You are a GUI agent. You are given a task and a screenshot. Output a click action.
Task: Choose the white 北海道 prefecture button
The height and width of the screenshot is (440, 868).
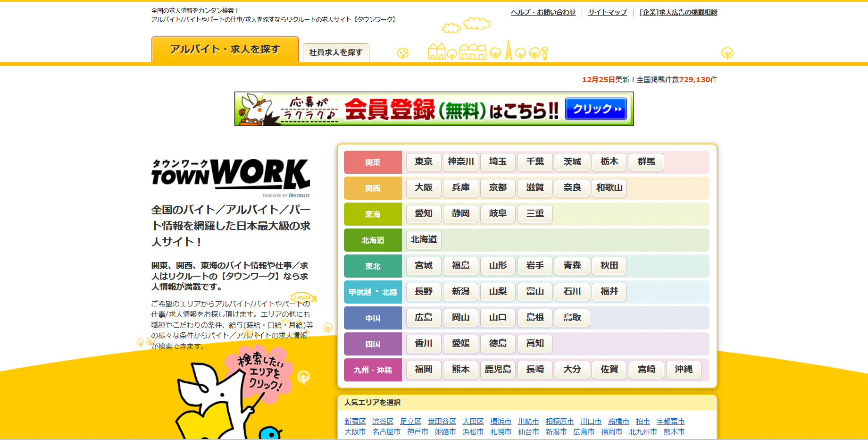(x=424, y=240)
